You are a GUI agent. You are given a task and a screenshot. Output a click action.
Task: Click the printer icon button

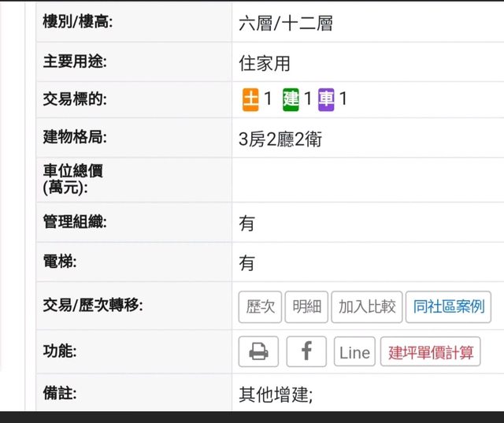(258, 352)
